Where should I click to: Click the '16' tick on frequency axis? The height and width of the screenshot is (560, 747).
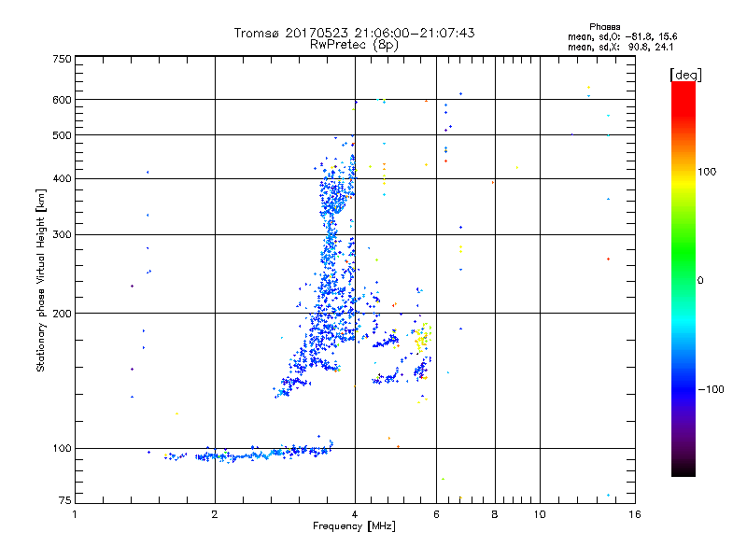(635, 514)
